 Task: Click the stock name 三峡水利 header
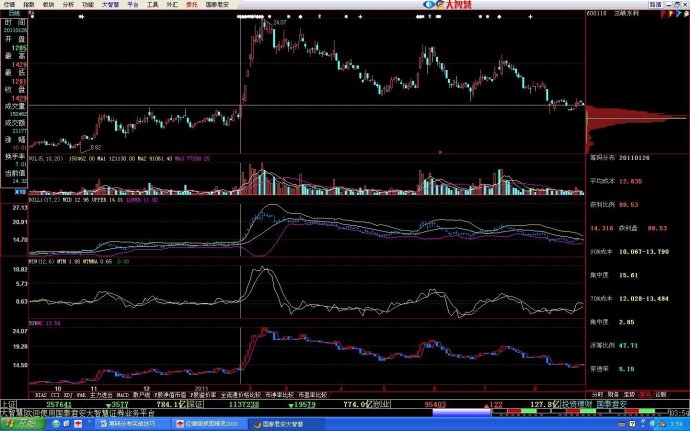626,13
